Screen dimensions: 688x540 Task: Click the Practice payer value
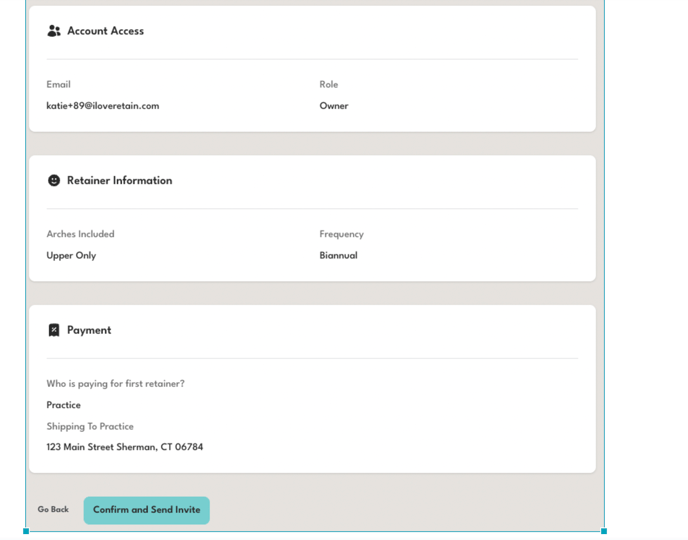[x=63, y=405]
